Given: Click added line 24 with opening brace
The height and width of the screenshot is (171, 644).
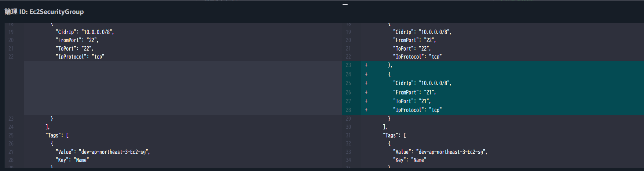Looking at the screenshot, I should [389, 74].
